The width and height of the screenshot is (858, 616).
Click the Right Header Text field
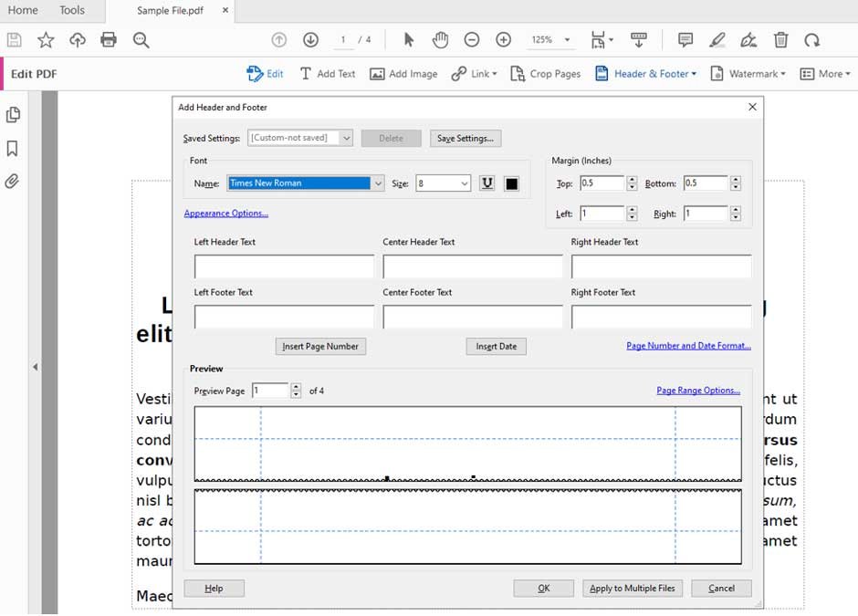click(661, 266)
